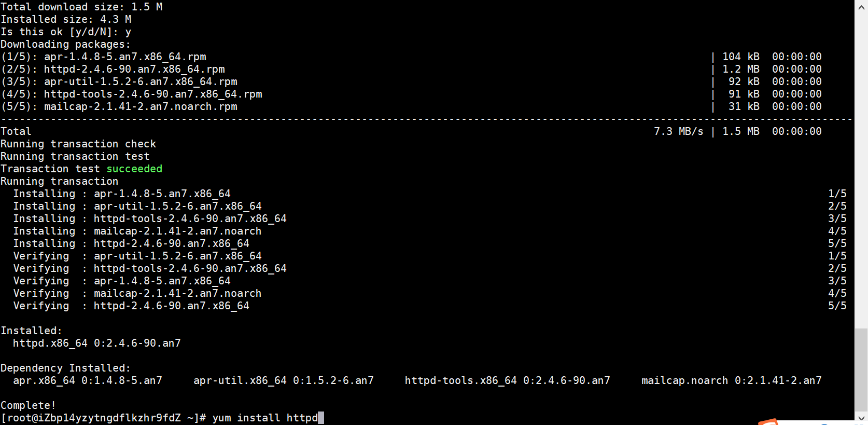Click the 7.3 MB/s total speed value
868x425 pixels.
(x=679, y=131)
